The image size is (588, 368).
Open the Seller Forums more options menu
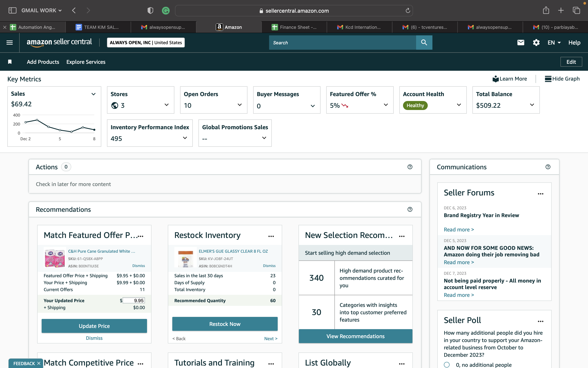541,194
